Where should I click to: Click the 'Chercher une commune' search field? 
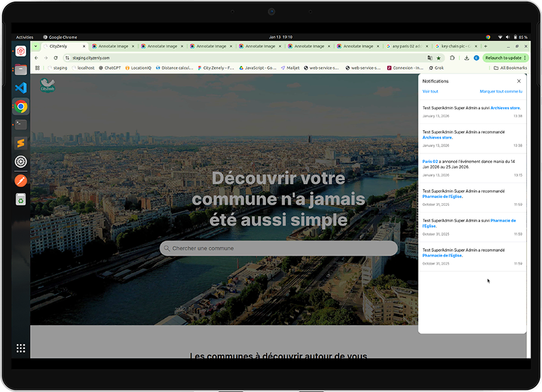click(x=279, y=248)
